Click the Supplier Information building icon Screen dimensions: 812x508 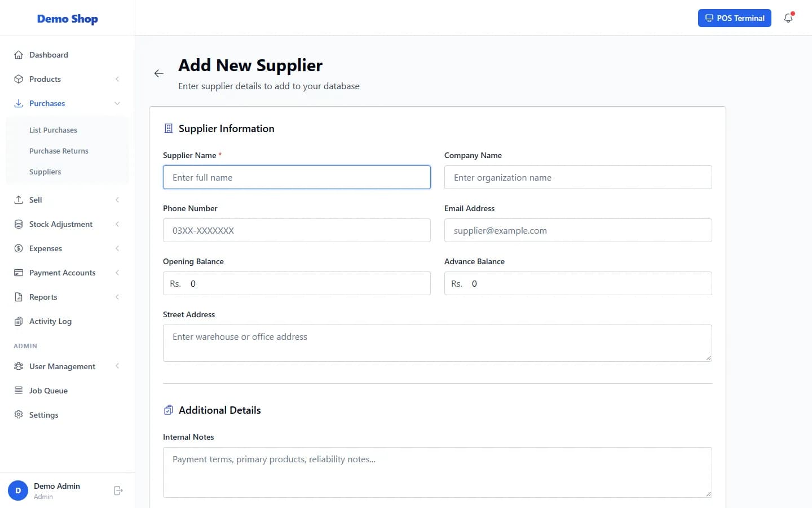click(168, 129)
